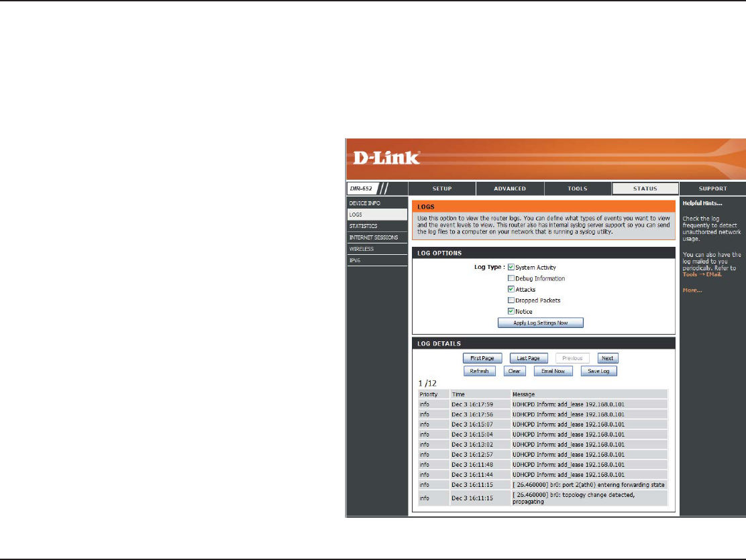Toggle the Notice checkbox
This screenshot has width=746, height=560.
coord(511,311)
